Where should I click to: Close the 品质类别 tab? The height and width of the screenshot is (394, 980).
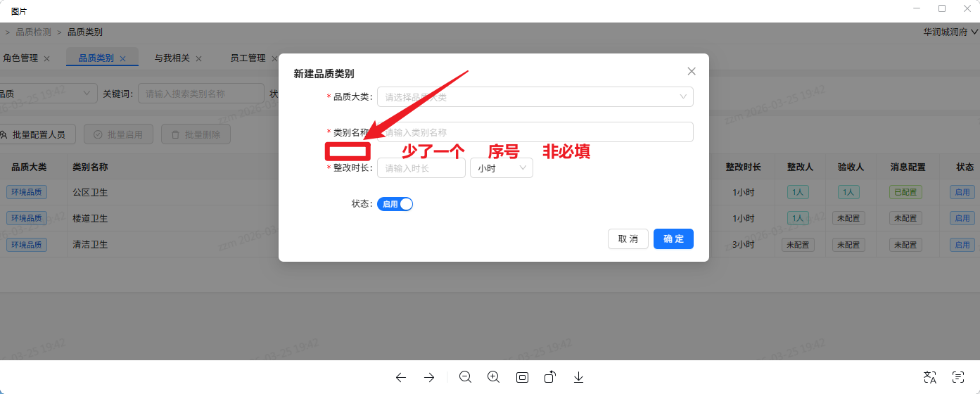(122, 58)
